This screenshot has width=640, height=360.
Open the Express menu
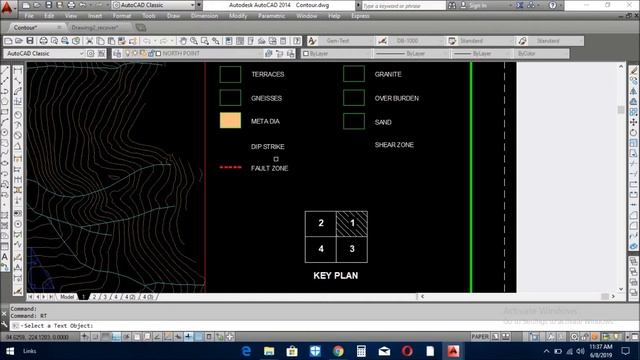point(360,16)
